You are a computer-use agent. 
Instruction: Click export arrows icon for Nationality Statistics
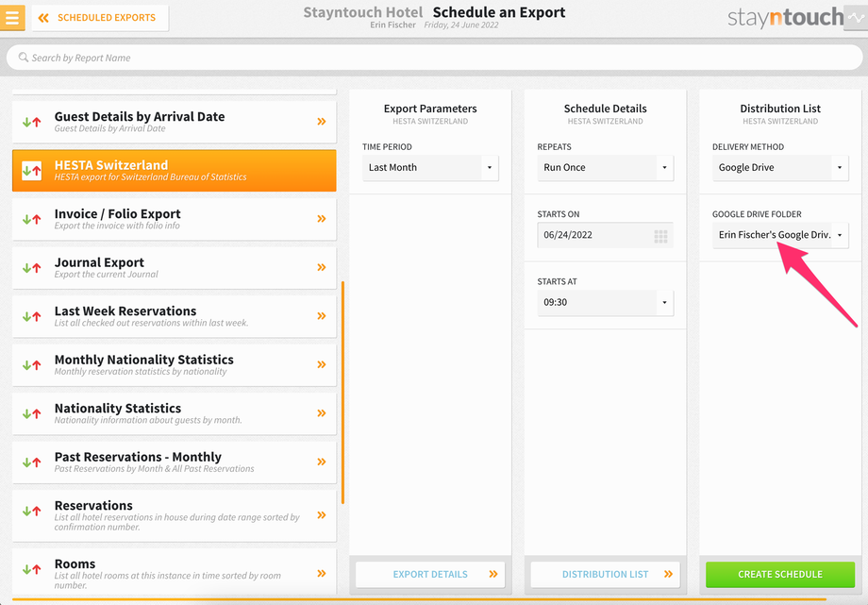[x=31, y=413]
